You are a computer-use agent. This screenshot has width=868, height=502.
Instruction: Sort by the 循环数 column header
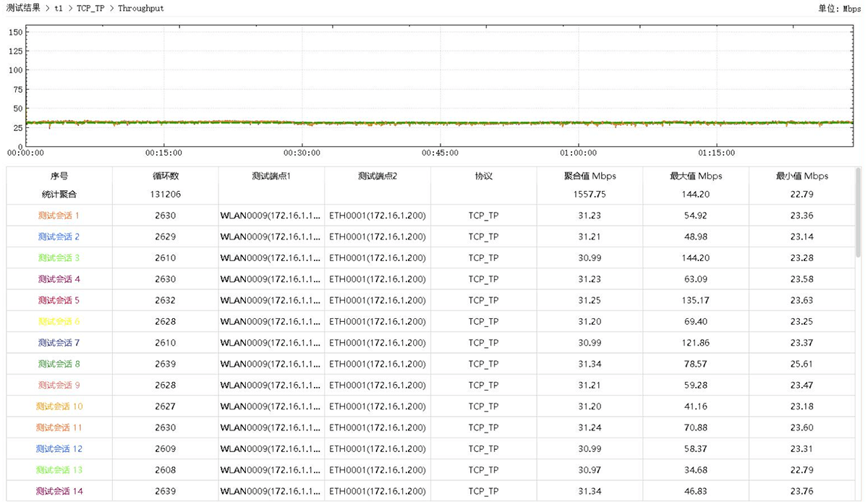165,176
